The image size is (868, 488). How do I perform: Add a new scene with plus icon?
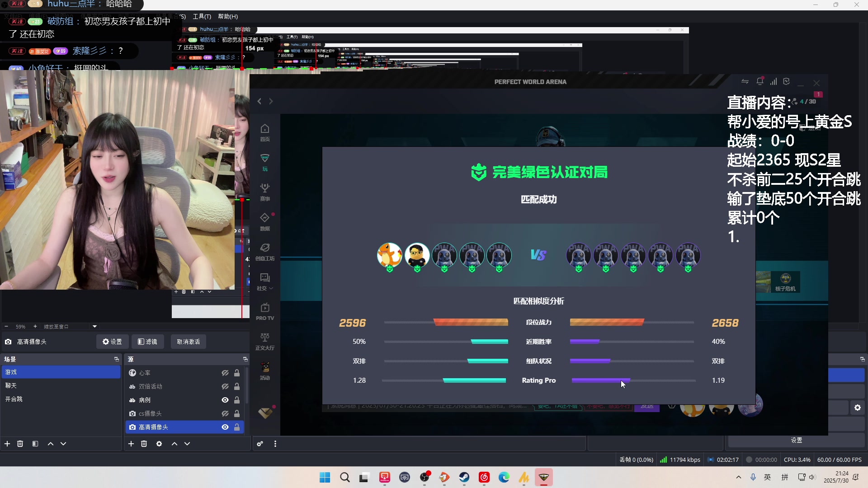[x=7, y=444]
